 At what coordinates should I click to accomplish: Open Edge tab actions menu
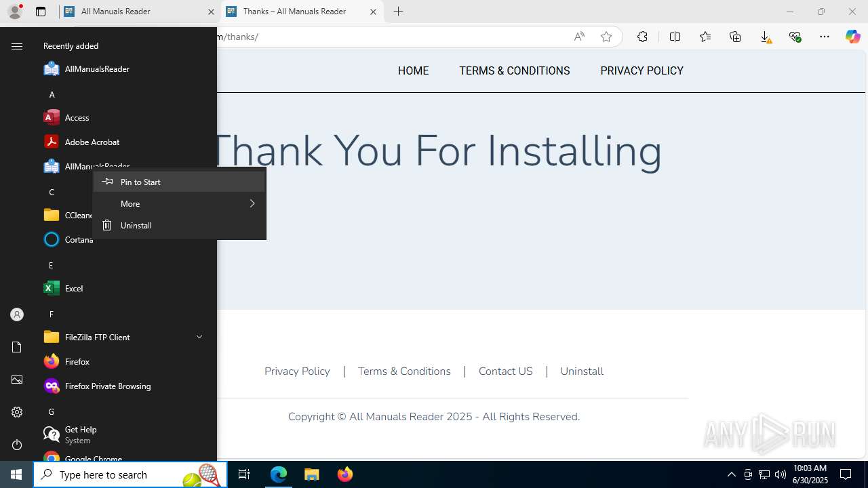click(x=41, y=12)
